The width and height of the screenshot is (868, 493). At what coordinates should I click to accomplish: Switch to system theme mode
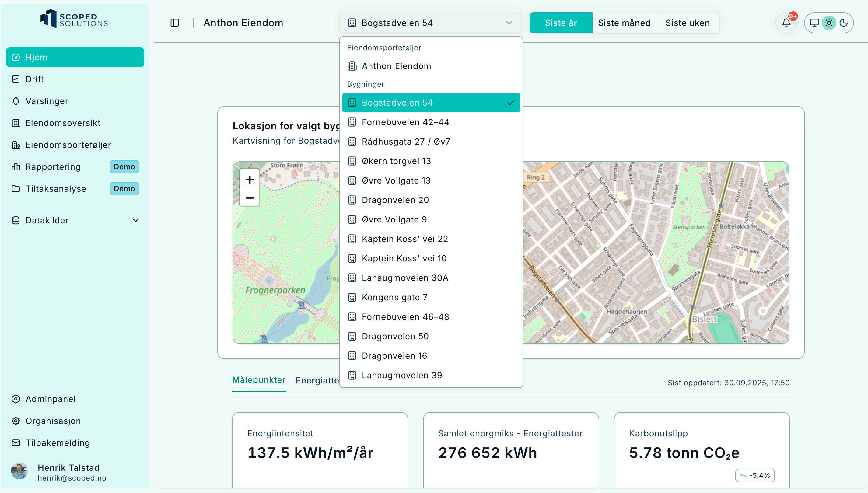814,23
